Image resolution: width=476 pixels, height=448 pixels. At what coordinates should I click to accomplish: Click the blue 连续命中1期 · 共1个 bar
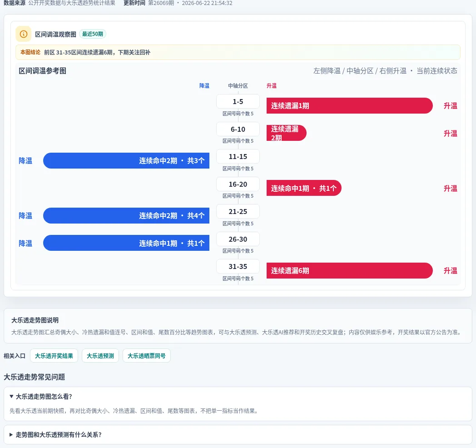coord(126,243)
